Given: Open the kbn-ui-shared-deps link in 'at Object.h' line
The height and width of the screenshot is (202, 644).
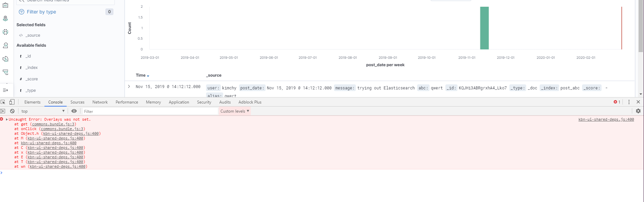Looking at the screenshot, I should [x=71, y=133].
